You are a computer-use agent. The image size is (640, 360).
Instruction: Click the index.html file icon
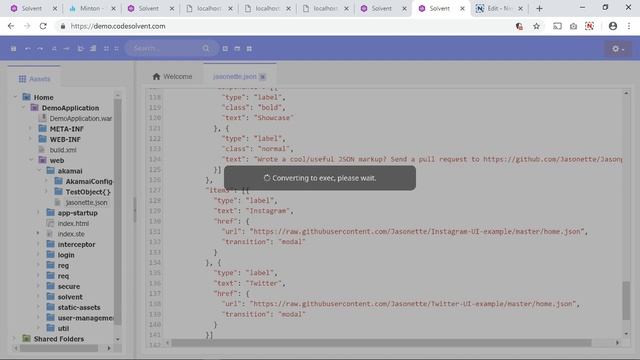51,223
